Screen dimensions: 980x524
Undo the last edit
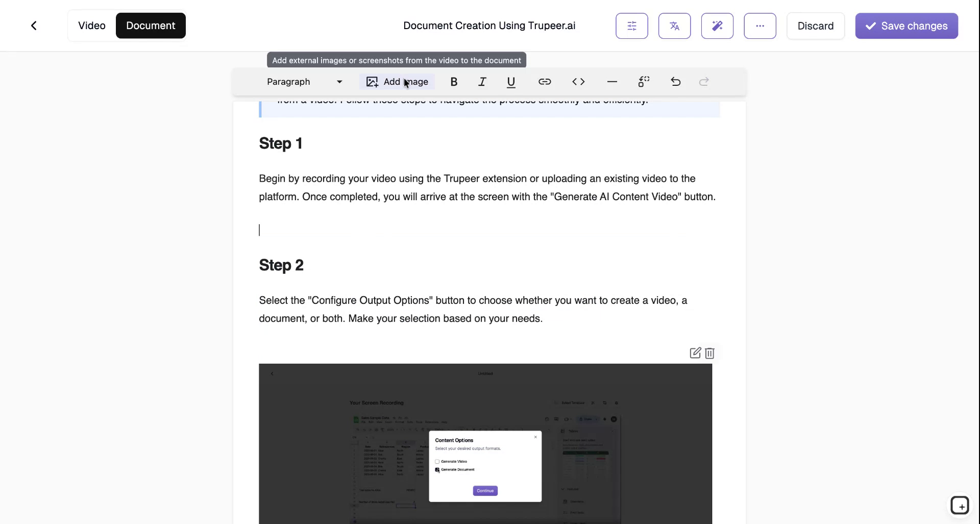[x=675, y=82]
